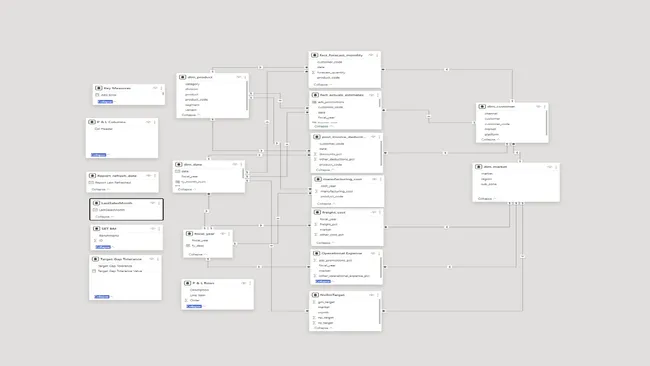Screen dimensions: 650x366
Task: Hide the dim_market table via eye icon
Action: pos(550,167)
